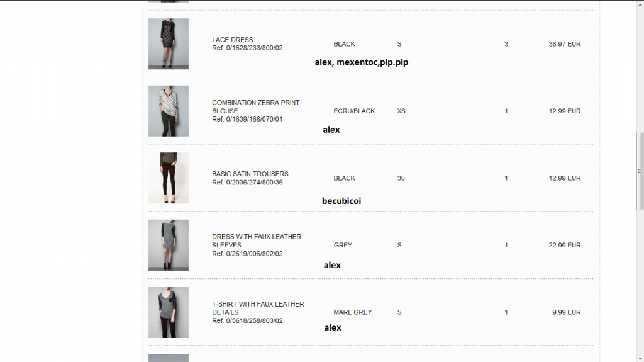This screenshot has height=362, width=644.
Task: Click the COMBINATION ZEBRA PRINT BLOUSE title
Action: (x=256, y=106)
